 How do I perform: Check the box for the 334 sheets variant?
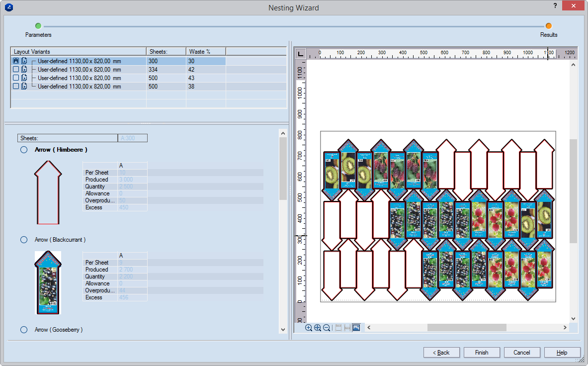[x=16, y=69]
